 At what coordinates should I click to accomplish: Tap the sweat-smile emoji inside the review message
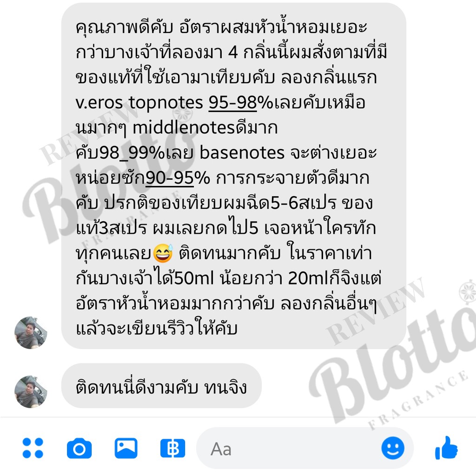163,253
